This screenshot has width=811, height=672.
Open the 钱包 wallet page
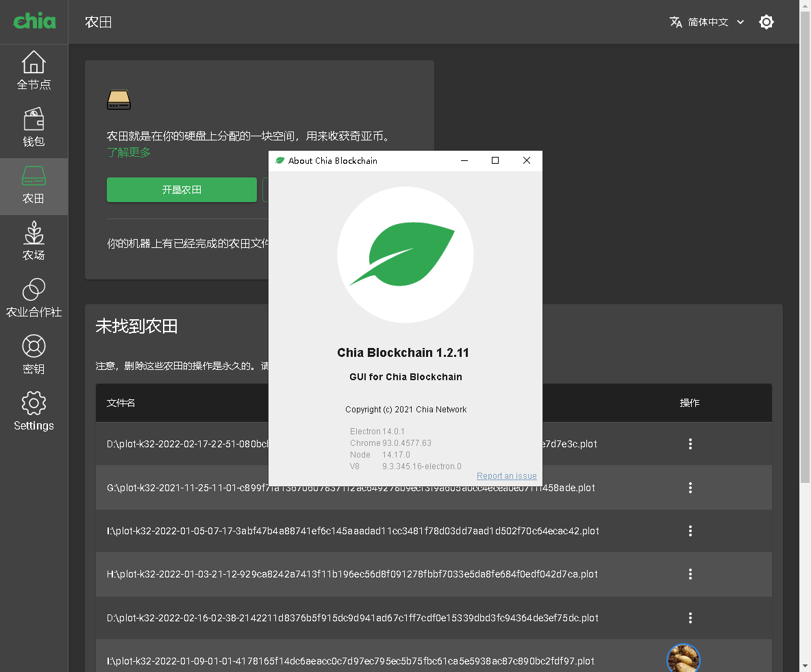[x=34, y=128]
